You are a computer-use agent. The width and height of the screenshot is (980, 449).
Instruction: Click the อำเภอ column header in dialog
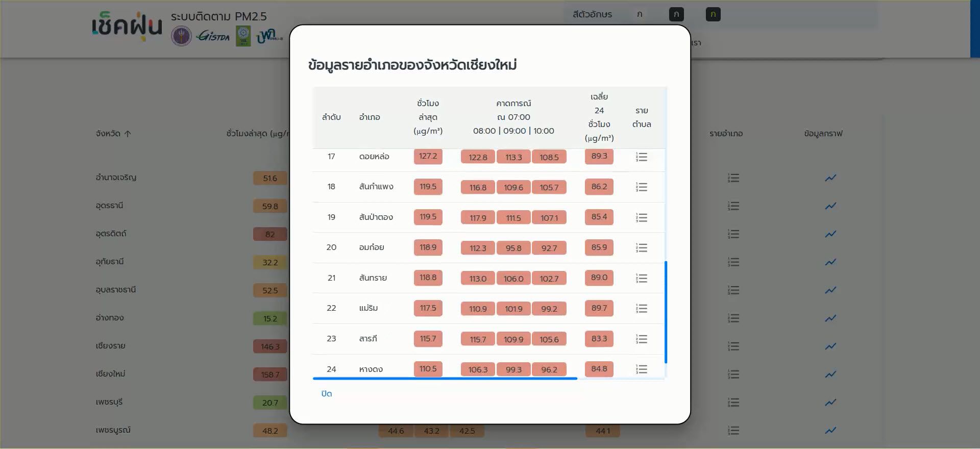click(x=370, y=117)
